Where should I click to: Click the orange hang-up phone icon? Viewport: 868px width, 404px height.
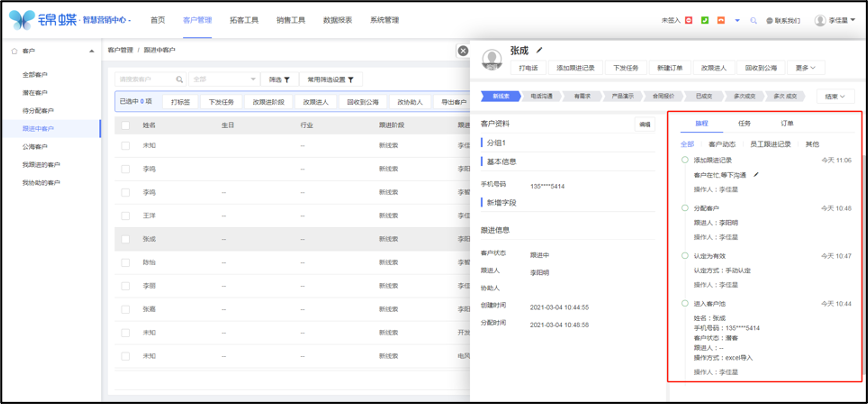(721, 20)
